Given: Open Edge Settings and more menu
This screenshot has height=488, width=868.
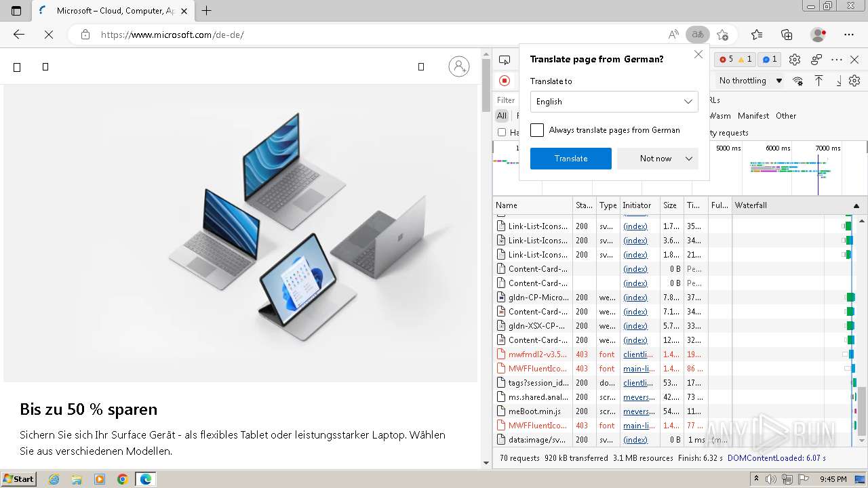Looking at the screenshot, I should tap(849, 35).
